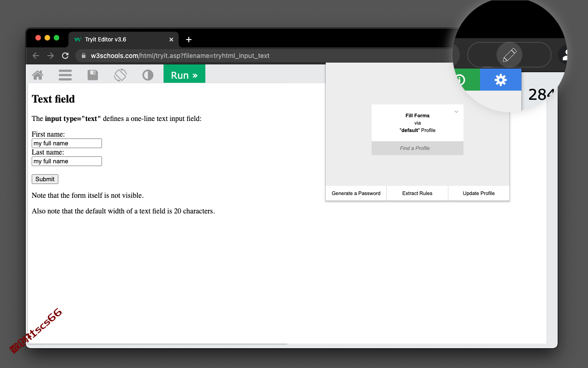Screen dimensions: 588x368
Task: Click Update Profile
Action: 479,193
